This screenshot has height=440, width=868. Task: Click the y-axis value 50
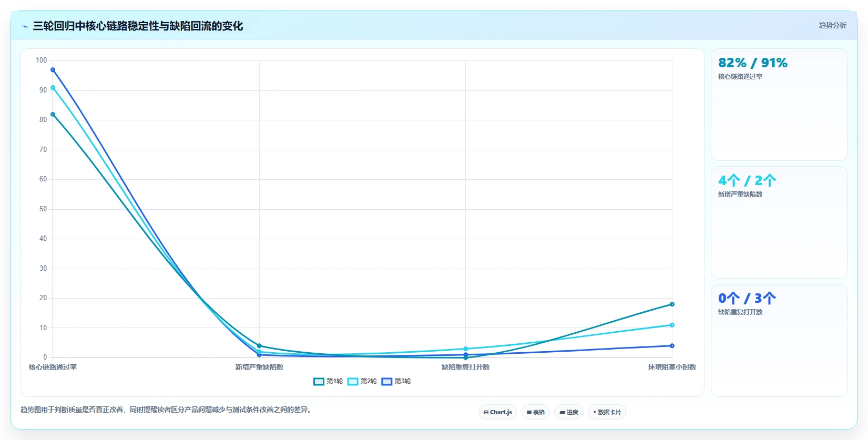43,209
